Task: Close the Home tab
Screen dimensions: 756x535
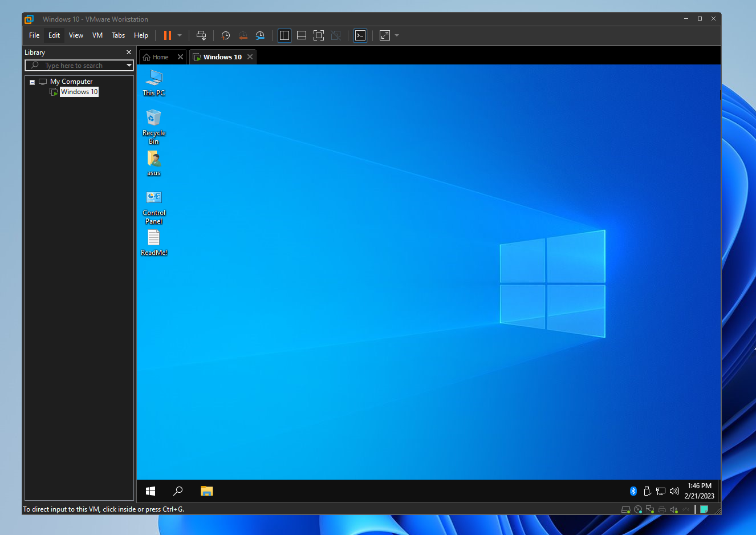Action: pyautogui.click(x=180, y=57)
